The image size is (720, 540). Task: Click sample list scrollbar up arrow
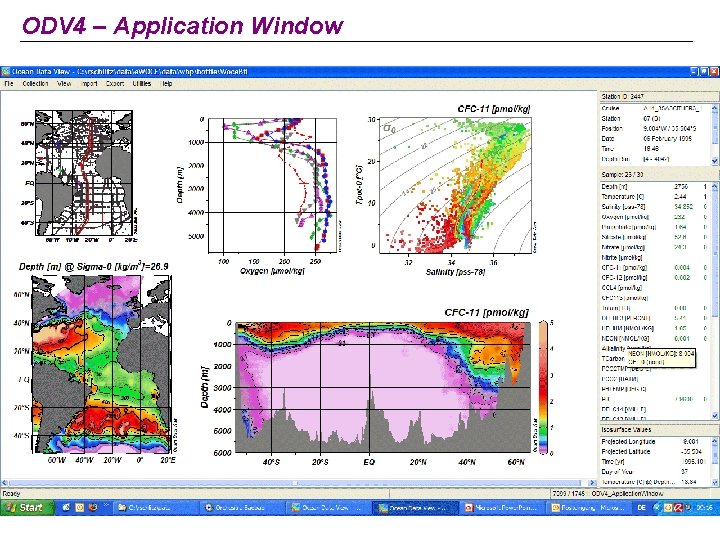pyautogui.click(x=714, y=186)
